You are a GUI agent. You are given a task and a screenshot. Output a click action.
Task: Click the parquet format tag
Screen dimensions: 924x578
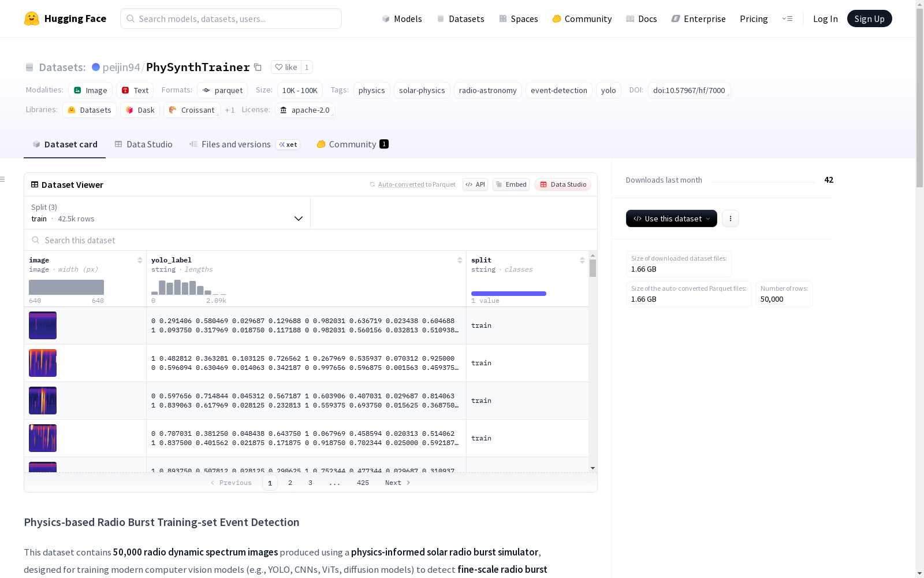pyautogui.click(x=222, y=90)
